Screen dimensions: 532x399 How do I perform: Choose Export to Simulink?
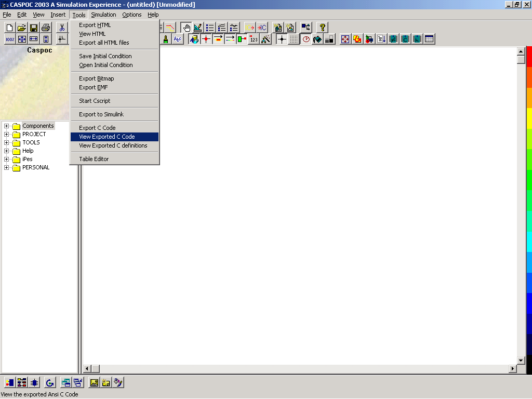pos(115,115)
